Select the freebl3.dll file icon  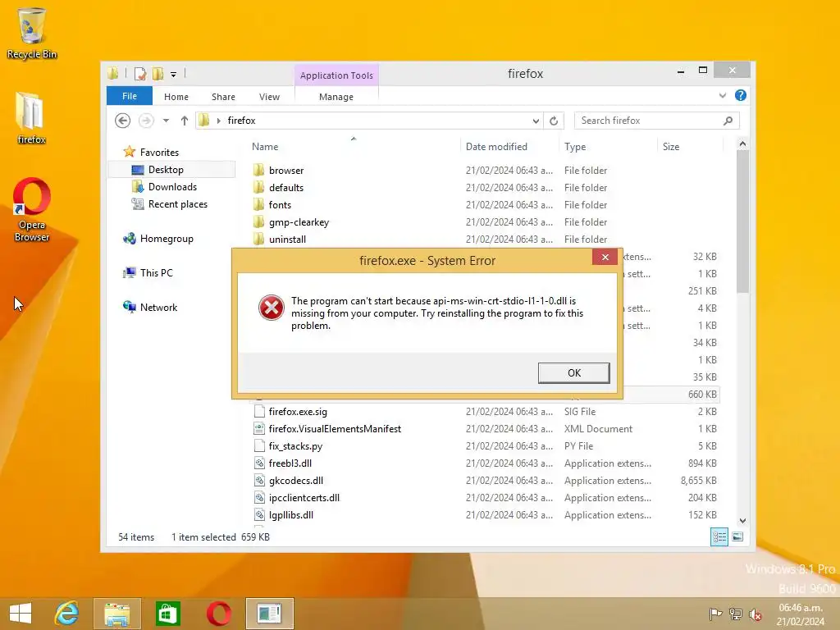click(259, 463)
